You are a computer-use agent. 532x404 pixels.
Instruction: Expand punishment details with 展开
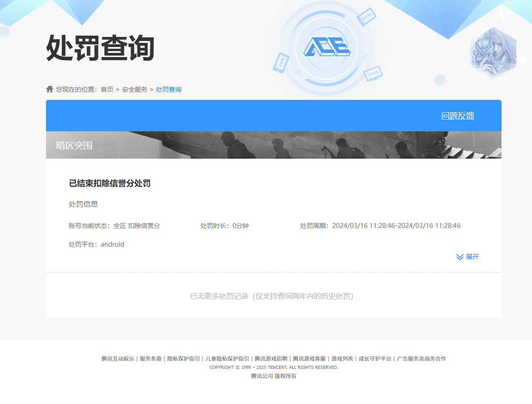472,257
